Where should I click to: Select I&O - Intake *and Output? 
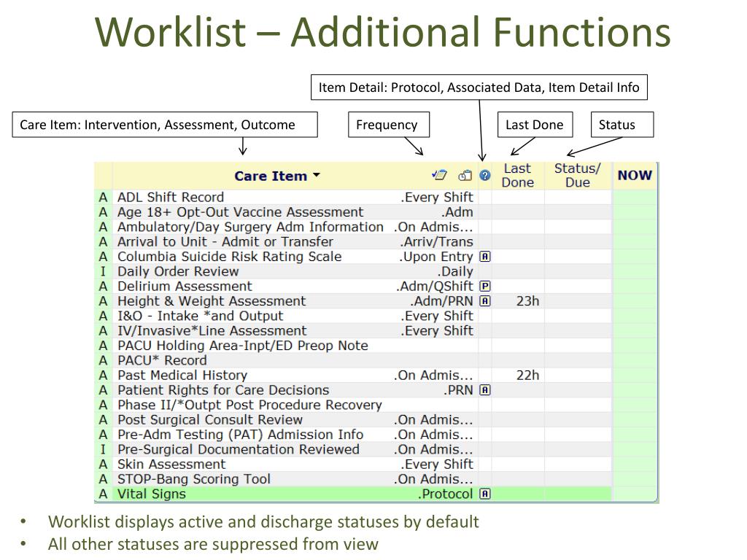click(x=201, y=316)
